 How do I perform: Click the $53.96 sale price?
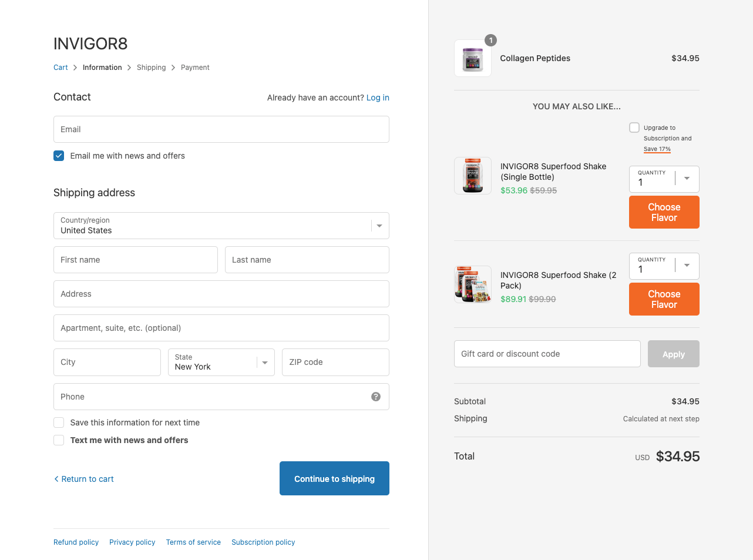coord(514,190)
